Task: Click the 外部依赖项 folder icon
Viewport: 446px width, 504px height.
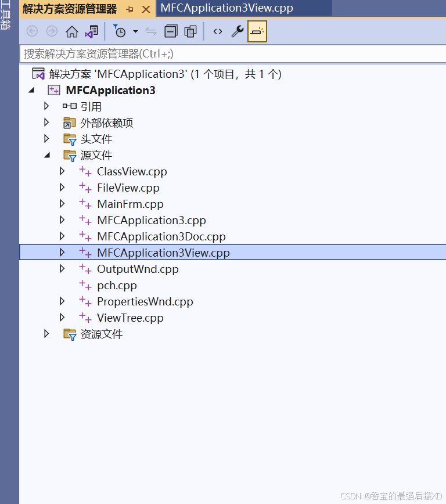Action: click(69, 123)
